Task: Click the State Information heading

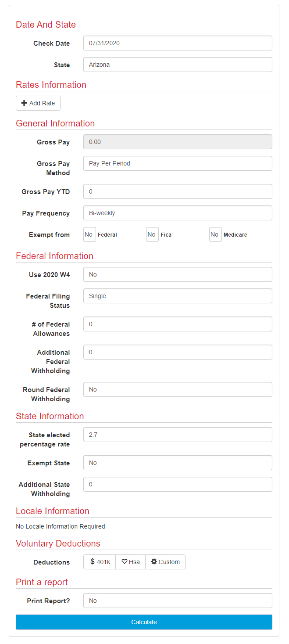Action: coord(50,416)
